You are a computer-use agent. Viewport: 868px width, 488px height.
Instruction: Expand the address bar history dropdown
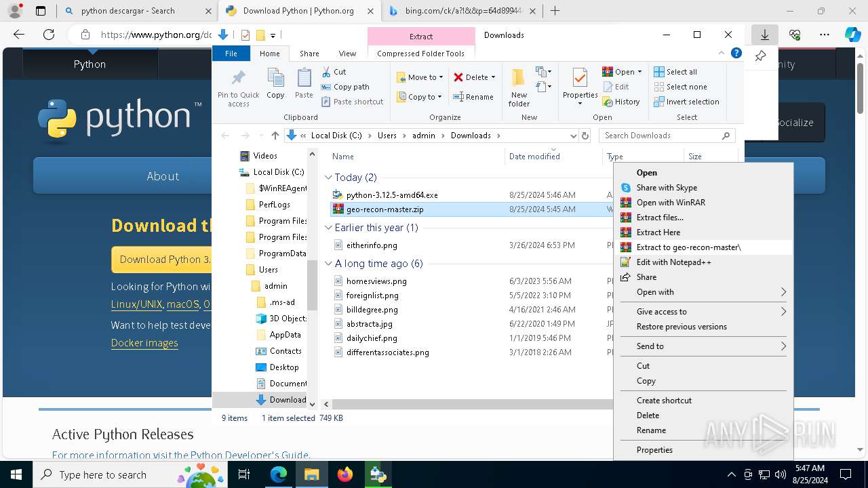click(x=574, y=136)
